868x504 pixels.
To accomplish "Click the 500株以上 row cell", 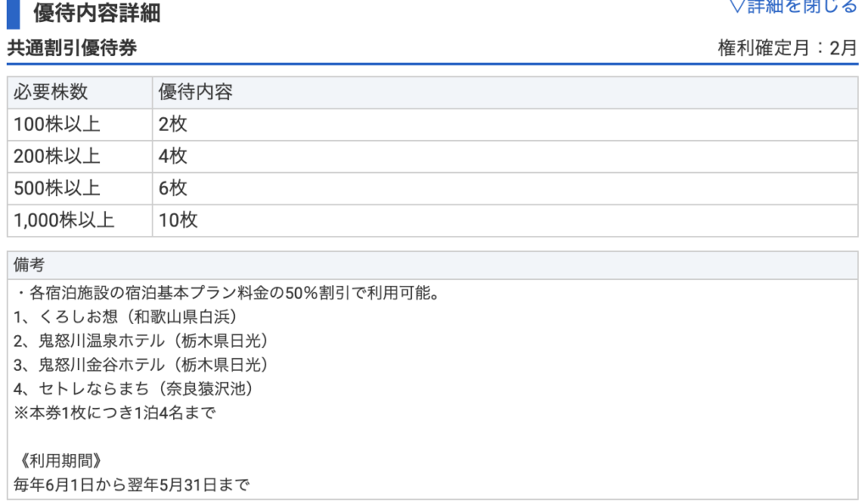I will pos(57,188).
